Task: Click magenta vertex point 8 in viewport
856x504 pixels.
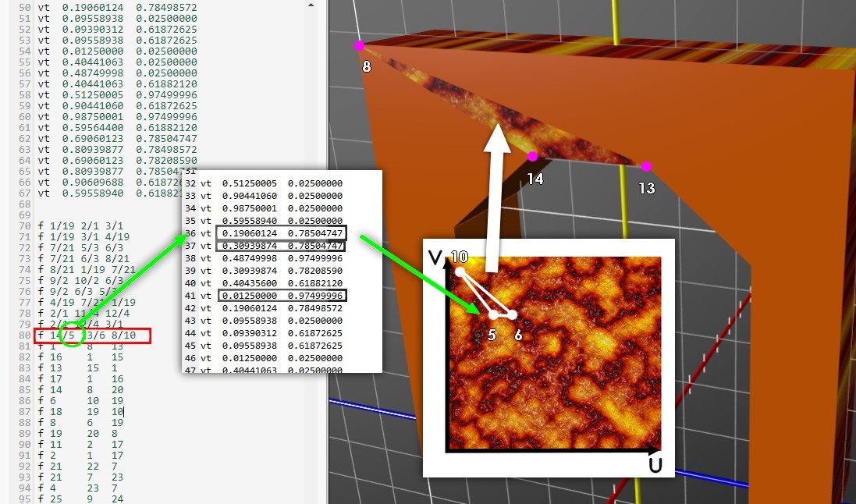Action: [359, 45]
